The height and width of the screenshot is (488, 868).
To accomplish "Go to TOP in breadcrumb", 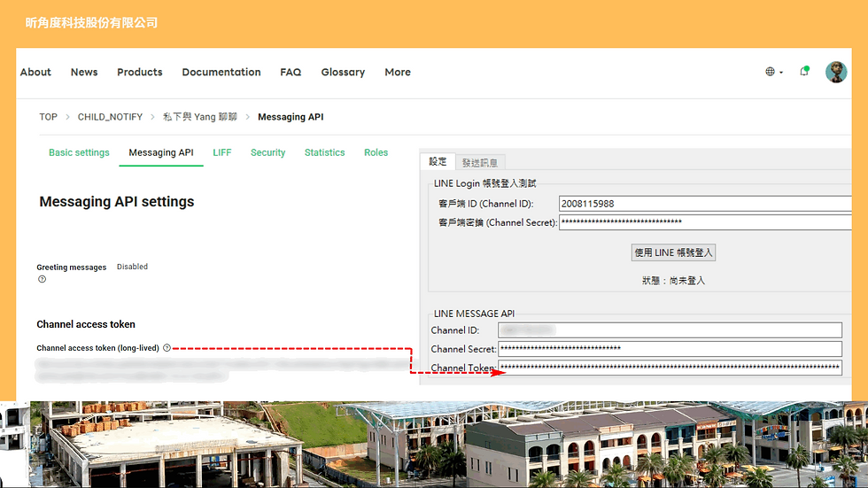I will (x=48, y=117).
